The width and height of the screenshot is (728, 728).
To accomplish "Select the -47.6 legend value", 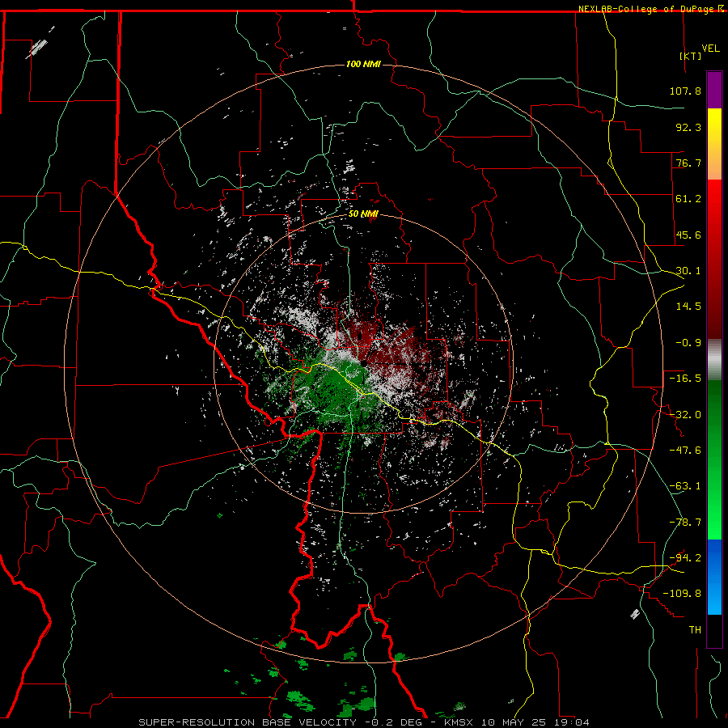I will pyautogui.click(x=685, y=451).
